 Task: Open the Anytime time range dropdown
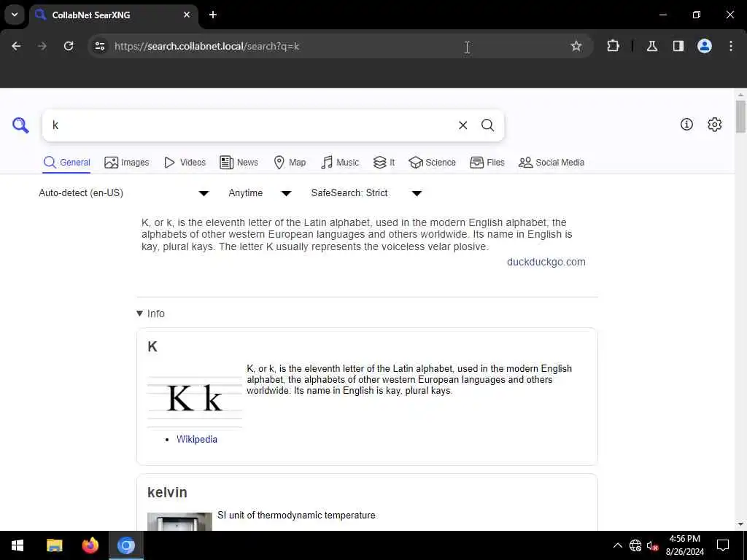260,192
